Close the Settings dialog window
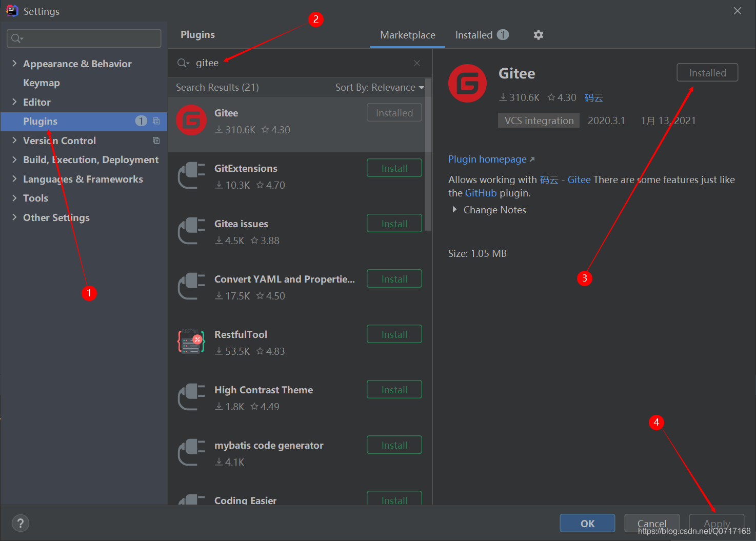The height and width of the screenshot is (541, 756). pos(738,11)
